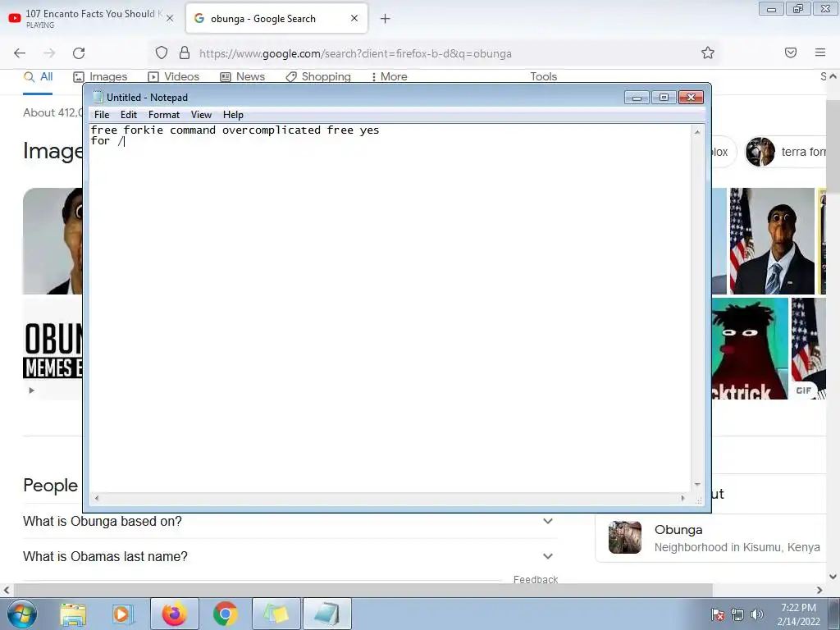Image resolution: width=840 pixels, height=630 pixels.
Task: Click browser vertical scrollbar down arrow
Action: (x=833, y=577)
